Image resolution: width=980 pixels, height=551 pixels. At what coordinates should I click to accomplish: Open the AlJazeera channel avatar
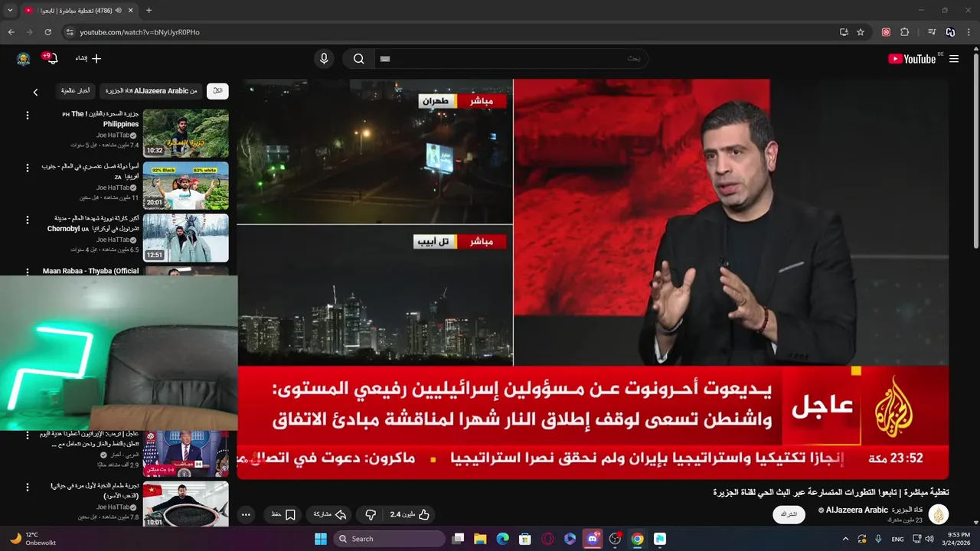(939, 514)
